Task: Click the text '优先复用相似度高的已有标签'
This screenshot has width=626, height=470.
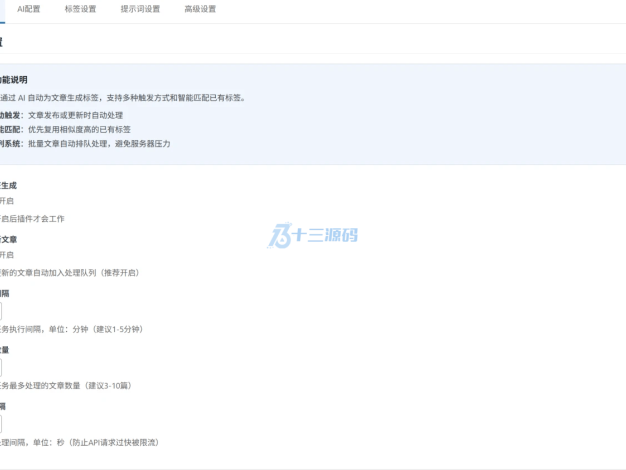Action: point(79,129)
